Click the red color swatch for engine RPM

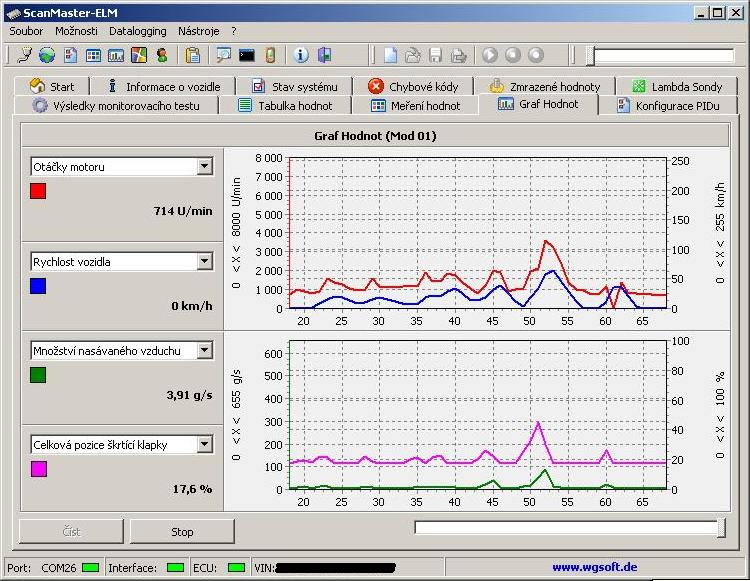pos(38,191)
